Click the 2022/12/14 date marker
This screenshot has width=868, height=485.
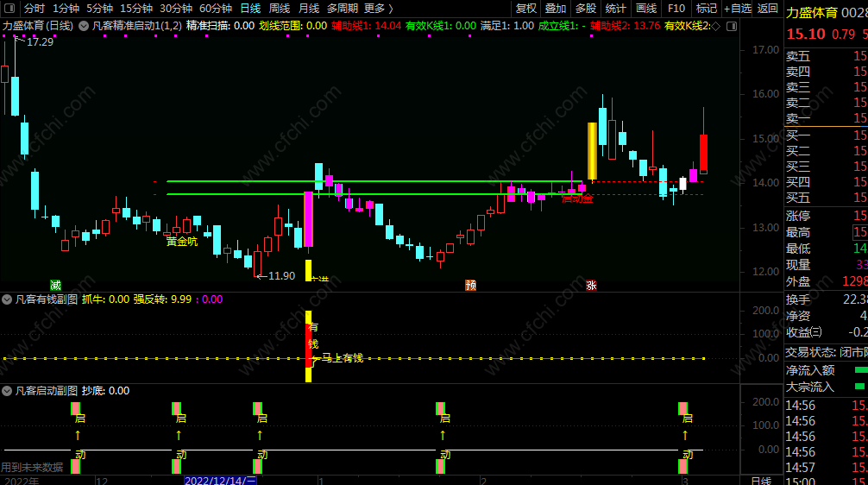(x=220, y=480)
